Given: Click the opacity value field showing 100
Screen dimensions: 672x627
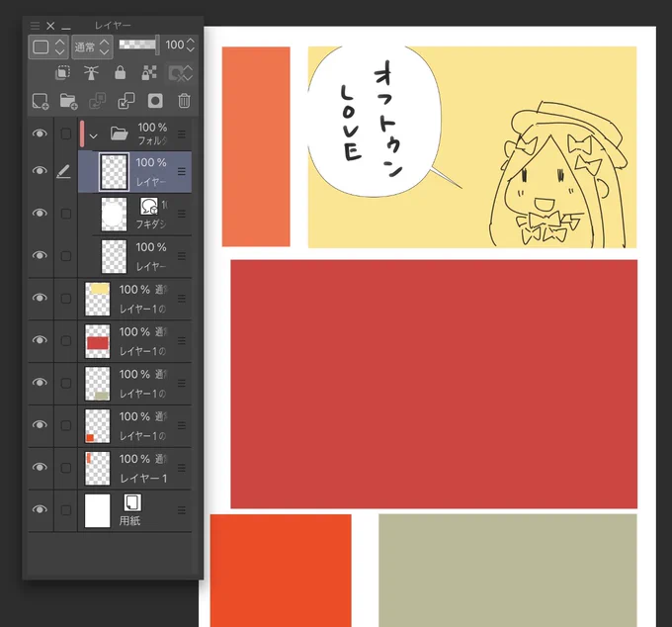Looking at the screenshot, I should (175, 45).
